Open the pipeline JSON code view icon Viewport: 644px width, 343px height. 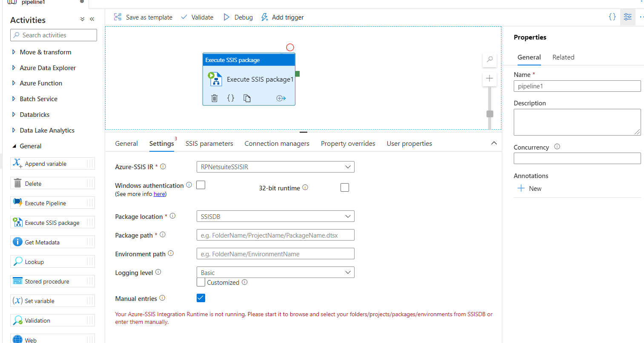[612, 17]
